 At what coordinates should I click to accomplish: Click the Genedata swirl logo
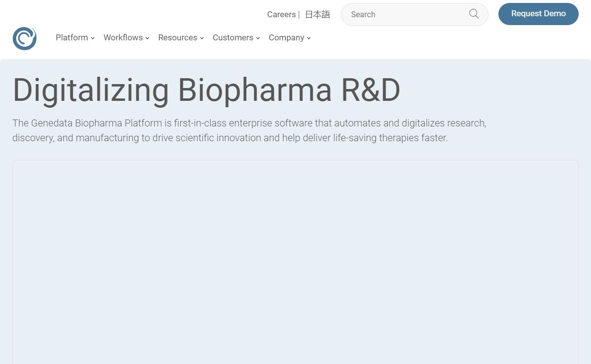coord(25,38)
